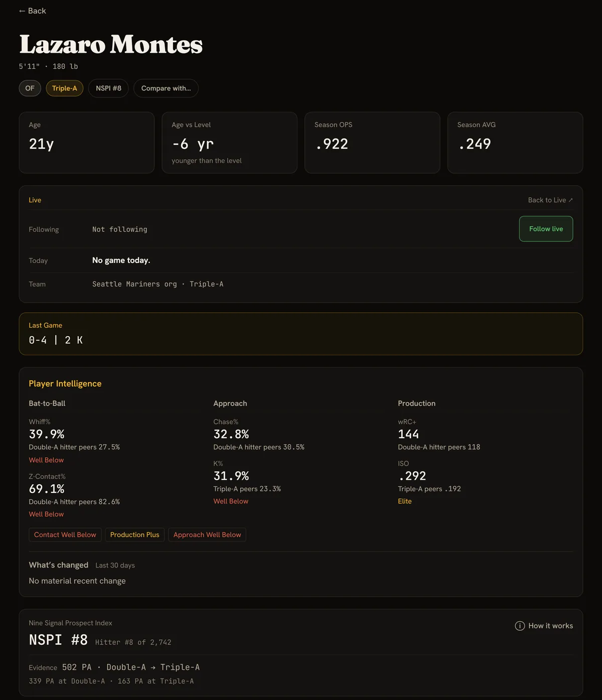Select the Triple-A level pill
602x700 pixels.
coord(65,88)
